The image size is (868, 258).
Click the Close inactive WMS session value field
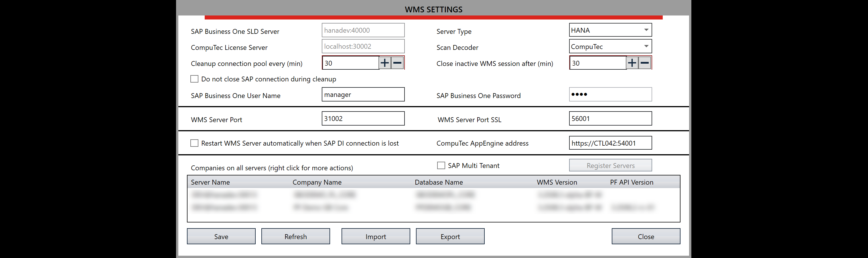598,63
